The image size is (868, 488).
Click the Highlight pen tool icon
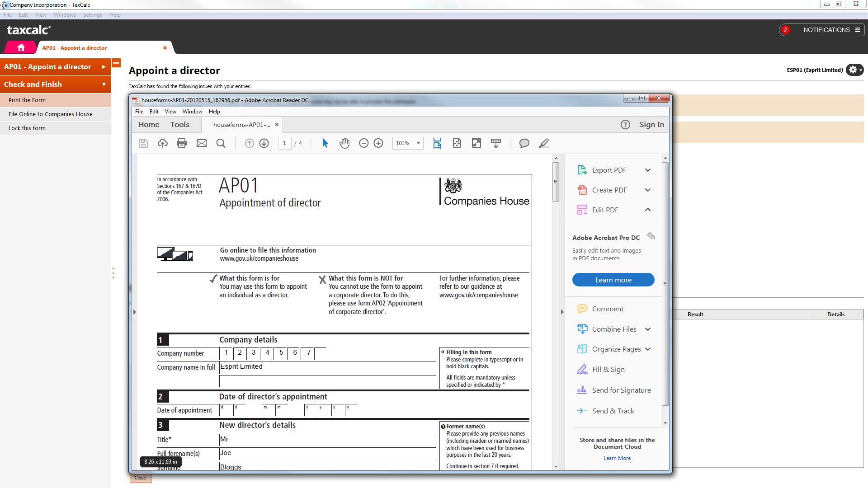click(x=544, y=143)
